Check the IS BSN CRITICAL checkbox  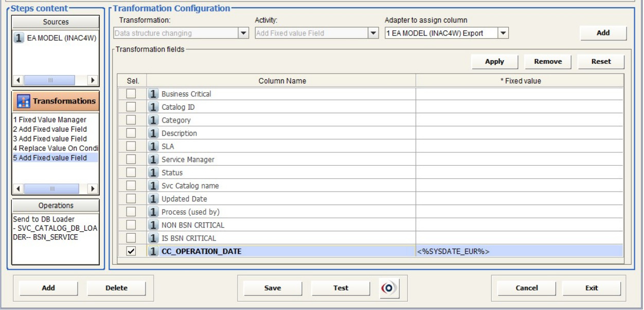point(132,238)
